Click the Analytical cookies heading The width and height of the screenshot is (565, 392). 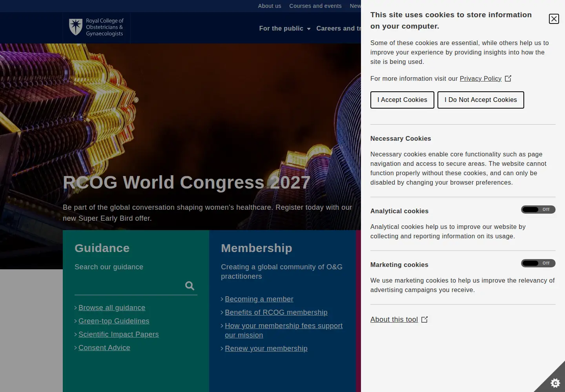[x=399, y=211]
